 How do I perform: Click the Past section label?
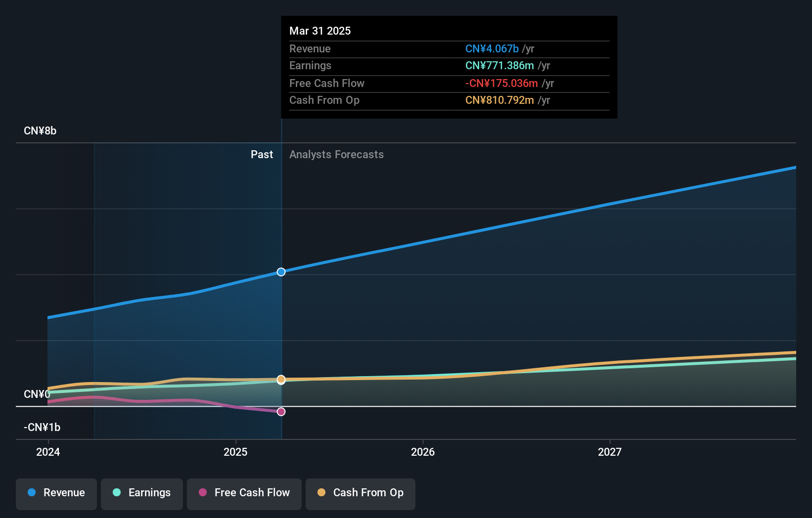pyautogui.click(x=262, y=155)
